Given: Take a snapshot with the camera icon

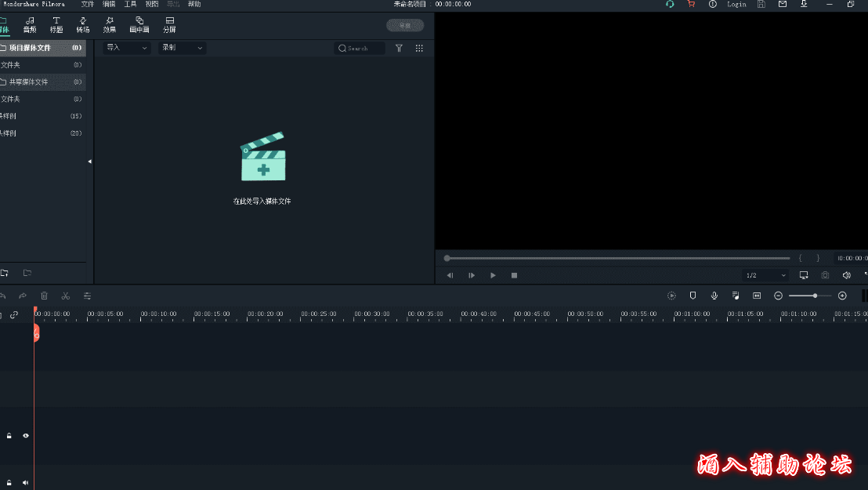Looking at the screenshot, I should [825, 275].
